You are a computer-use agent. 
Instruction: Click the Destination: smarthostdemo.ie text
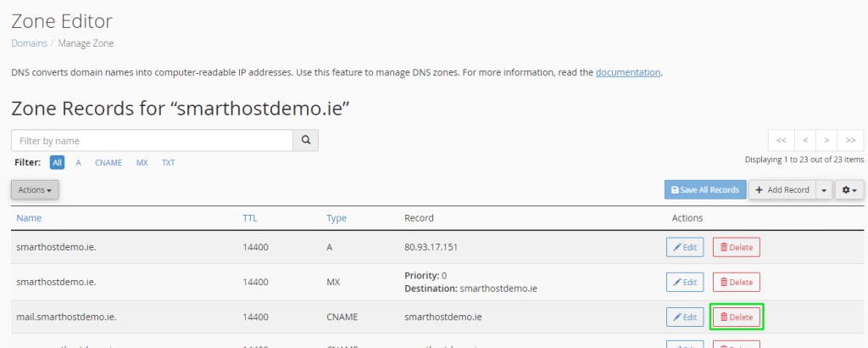pos(471,289)
